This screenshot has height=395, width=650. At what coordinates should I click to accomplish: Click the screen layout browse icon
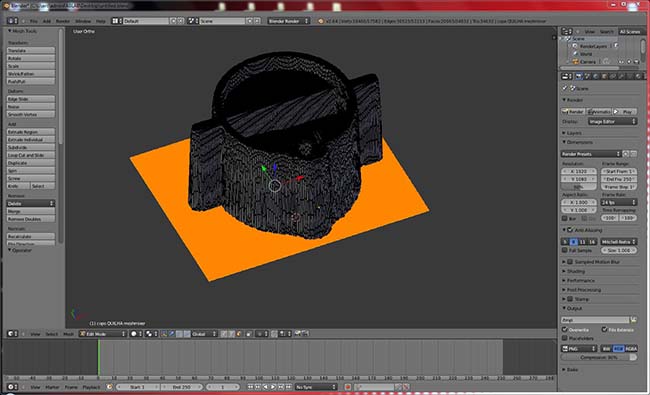coord(116,21)
